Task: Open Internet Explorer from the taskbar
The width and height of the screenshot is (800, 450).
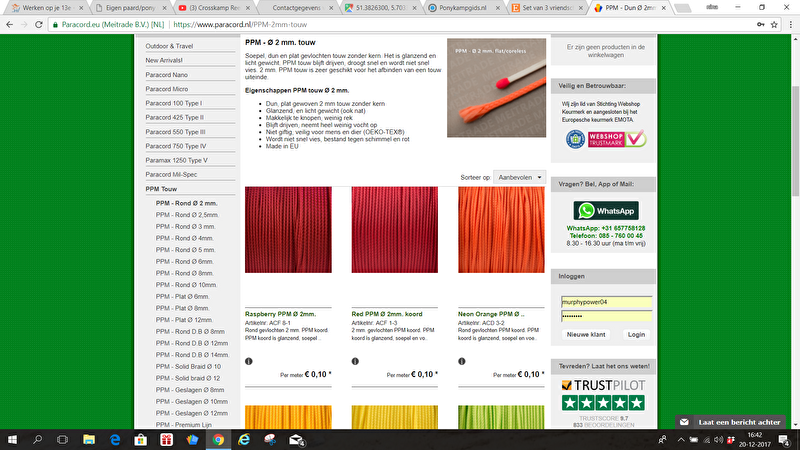Action: point(244,440)
